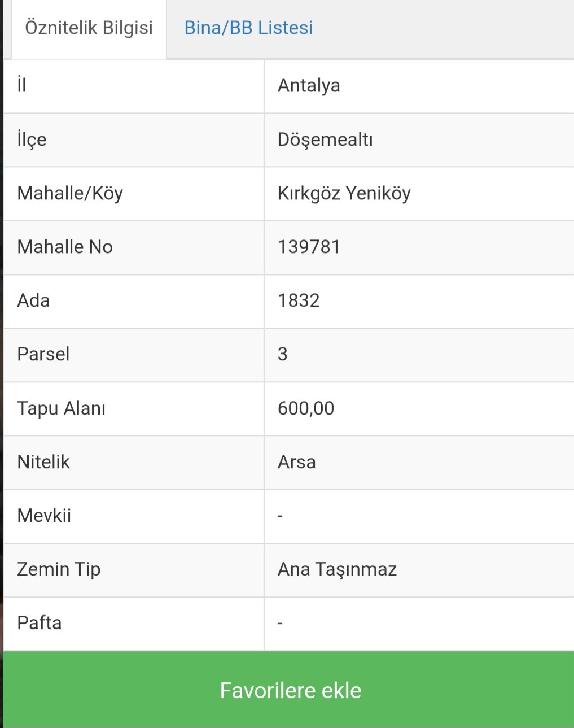Screen dimensions: 574x728
Task: Click the İl row label
Action: pyautogui.click(x=21, y=85)
